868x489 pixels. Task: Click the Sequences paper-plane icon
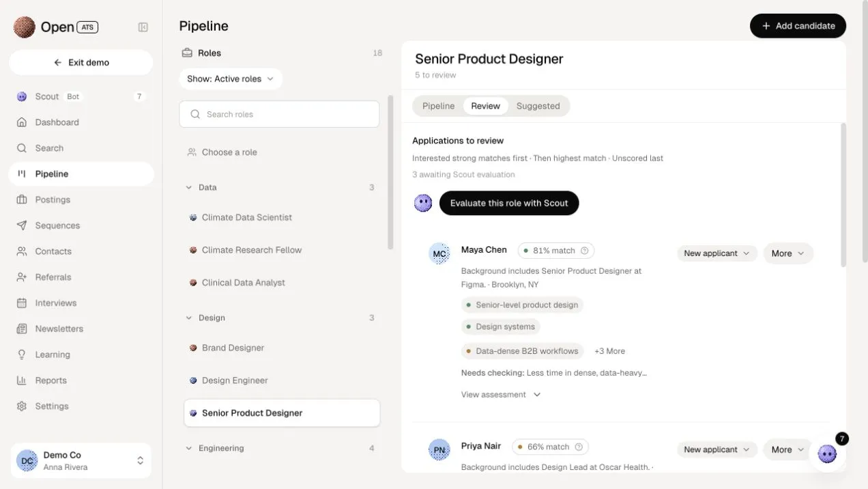coord(22,225)
